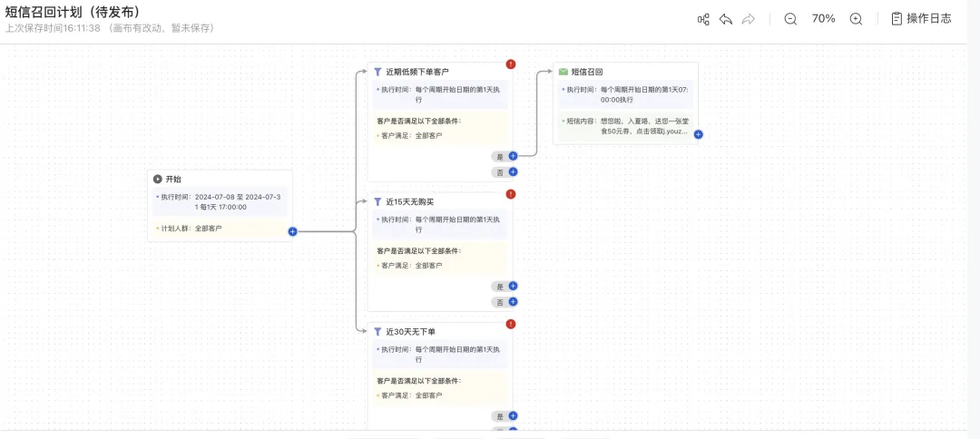The width and height of the screenshot is (980, 439).
Task: Click the red error badge on 近15天无购买
Action: coord(511,194)
